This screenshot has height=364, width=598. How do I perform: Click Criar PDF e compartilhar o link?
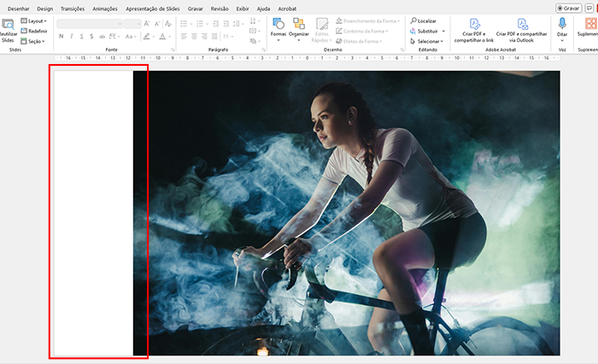point(473,31)
